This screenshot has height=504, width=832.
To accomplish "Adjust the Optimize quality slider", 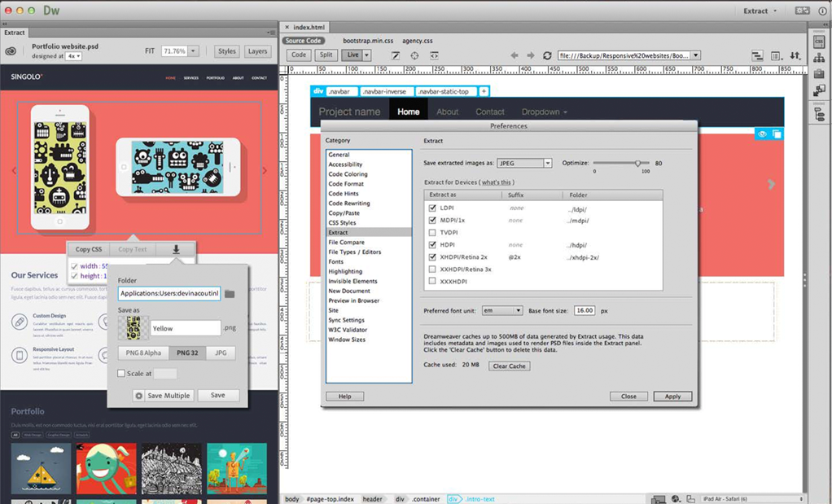I will tap(637, 164).
